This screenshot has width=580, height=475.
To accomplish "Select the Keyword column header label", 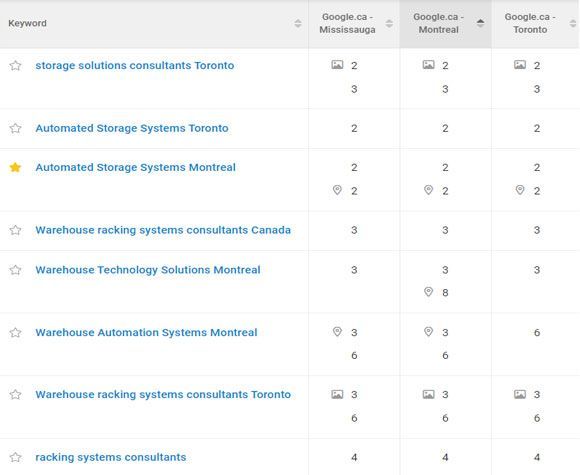I will click(27, 23).
